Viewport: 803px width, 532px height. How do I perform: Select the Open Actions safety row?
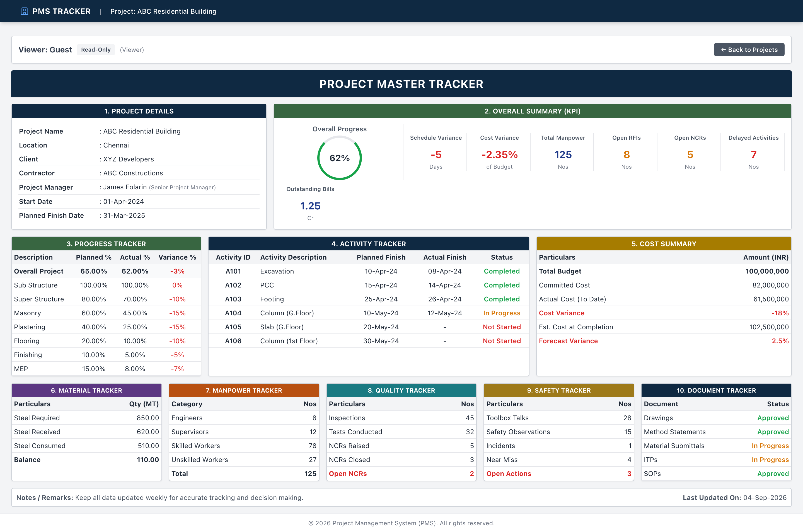coord(559,473)
